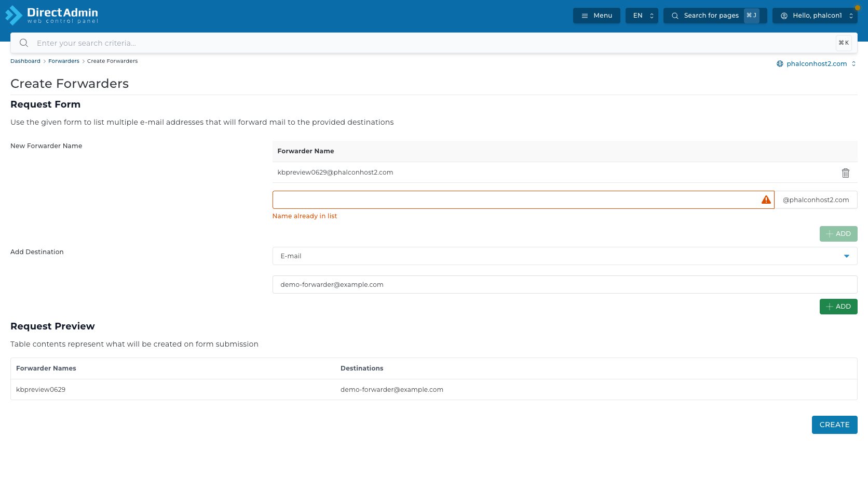Screen dimensions: 868x489
Task: Click the empty forwarder name input
Action: pos(523,200)
